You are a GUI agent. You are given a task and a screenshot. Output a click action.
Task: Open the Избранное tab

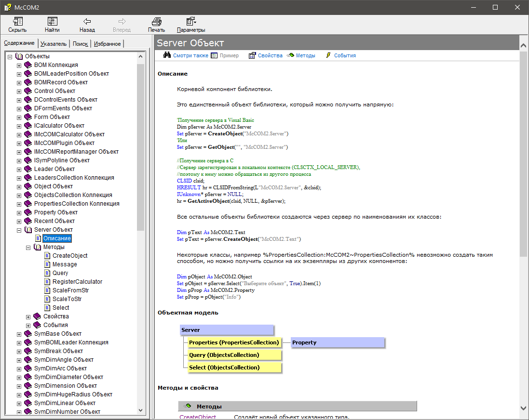(x=108, y=44)
